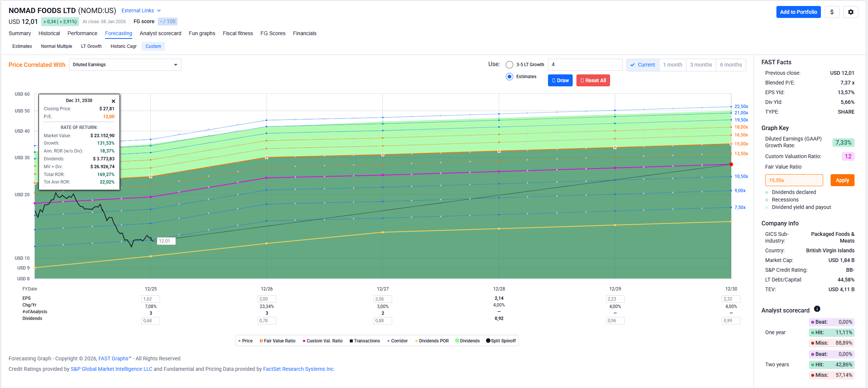Click the red endpoint marker on chart
Screen dimensions: 868x388
(731, 164)
